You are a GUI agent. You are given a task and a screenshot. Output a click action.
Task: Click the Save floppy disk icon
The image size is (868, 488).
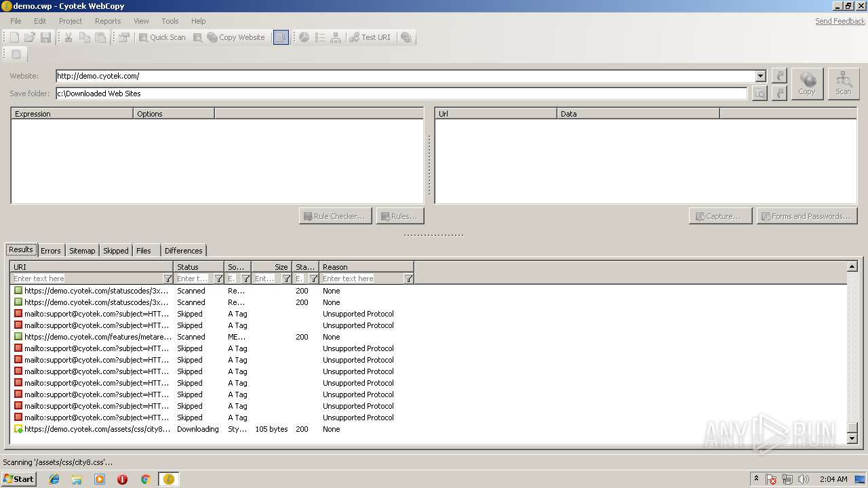pyautogui.click(x=45, y=38)
